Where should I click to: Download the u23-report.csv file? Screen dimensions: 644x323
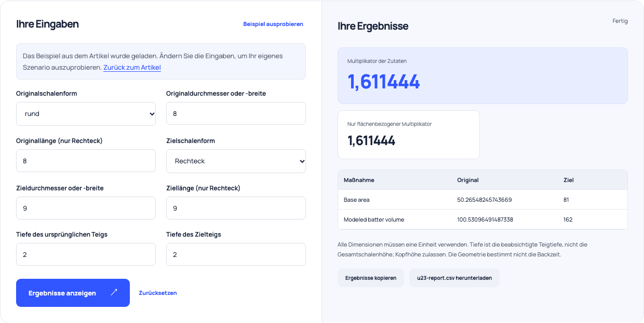454,278
